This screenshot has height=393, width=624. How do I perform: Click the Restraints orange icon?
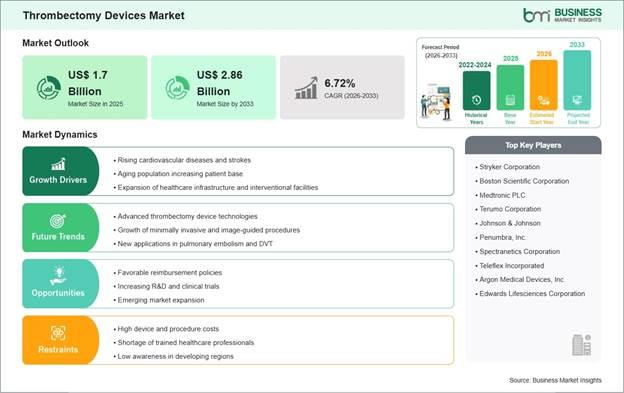[x=58, y=333]
